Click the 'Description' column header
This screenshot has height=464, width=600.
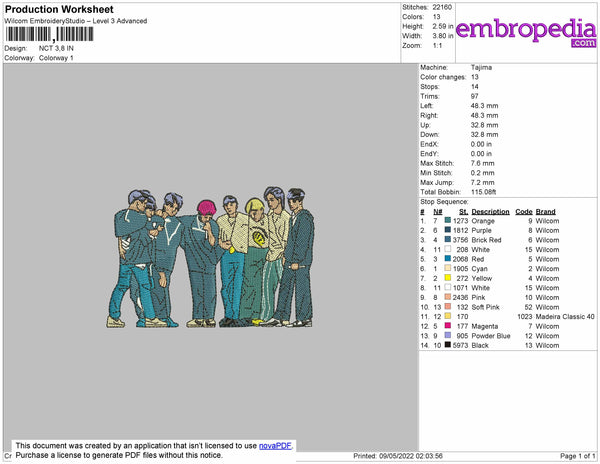point(490,212)
